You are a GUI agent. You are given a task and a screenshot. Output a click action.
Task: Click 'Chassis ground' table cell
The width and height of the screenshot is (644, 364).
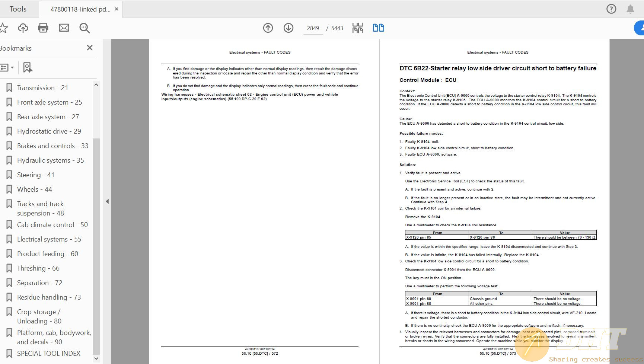(x=501, y=299)
